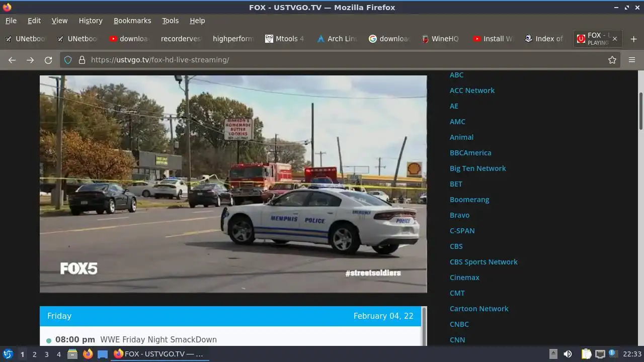Click the TV guide schedule scrollbar
This screenshot has height=362, width=644.
click(424, 326)
